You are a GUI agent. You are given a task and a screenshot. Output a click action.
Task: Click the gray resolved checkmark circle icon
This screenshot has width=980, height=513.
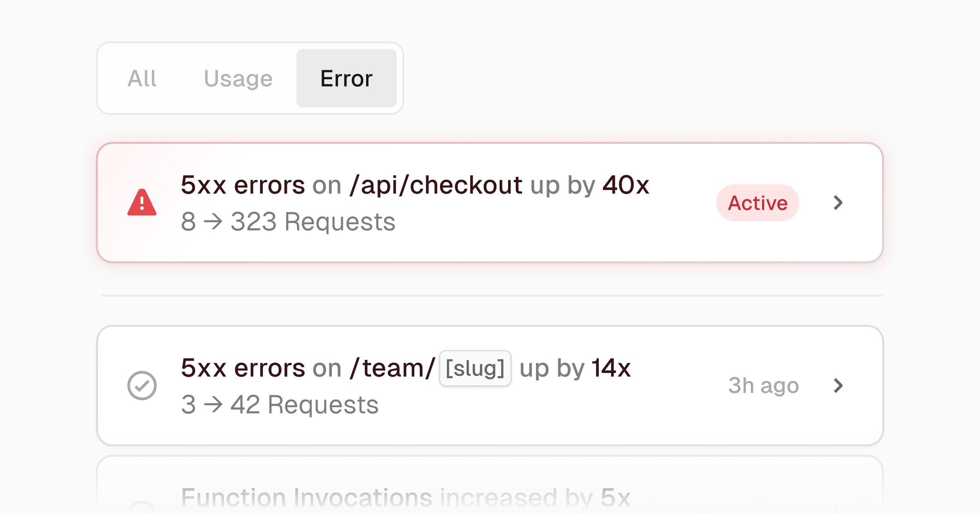coord(142,385)
